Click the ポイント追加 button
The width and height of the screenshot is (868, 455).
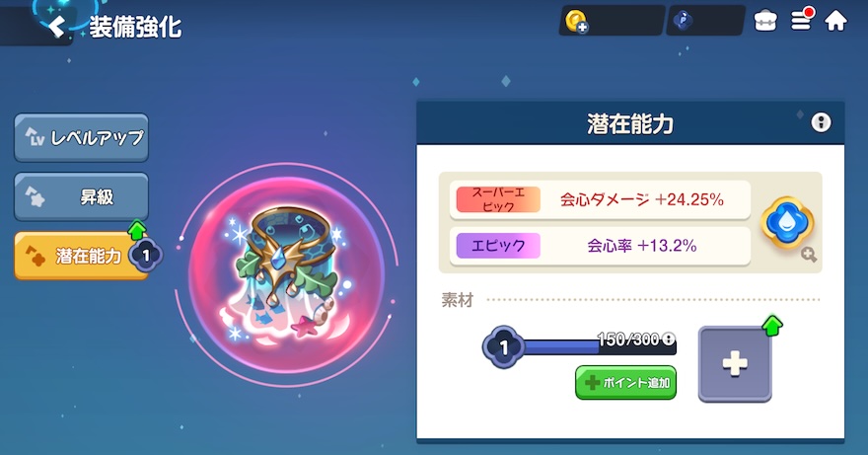[626, 382]
